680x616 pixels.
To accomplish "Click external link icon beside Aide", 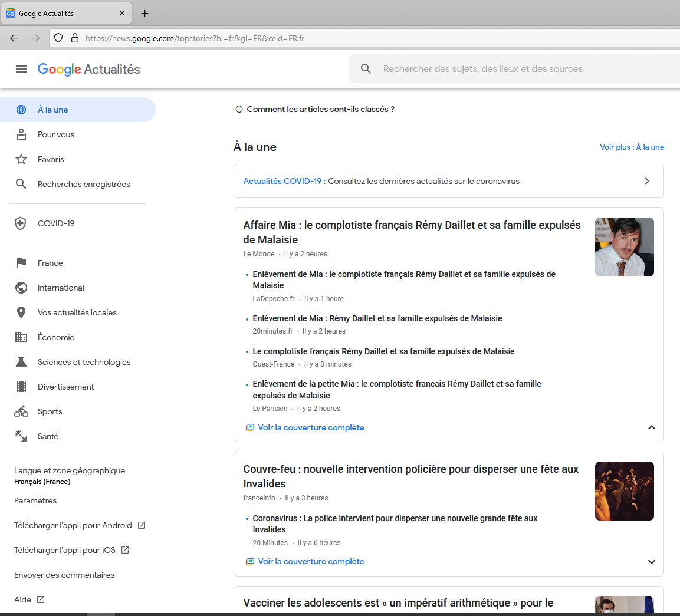I will coord(41,599).
